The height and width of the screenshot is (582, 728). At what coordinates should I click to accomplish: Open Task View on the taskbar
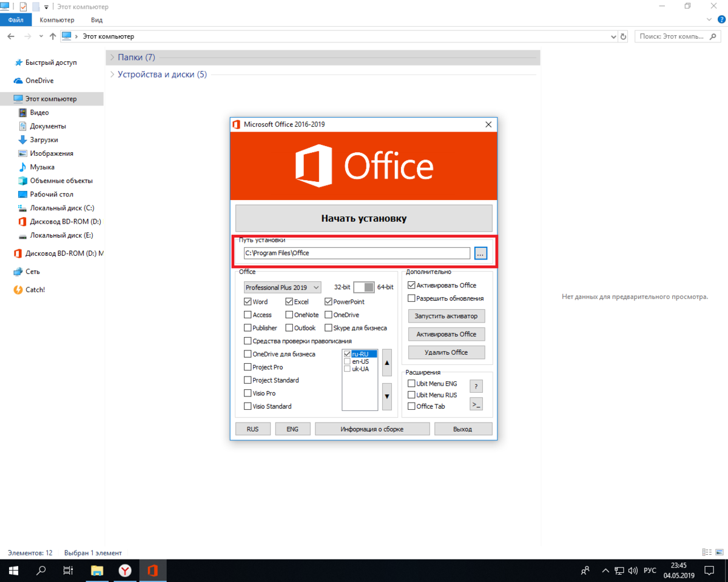(69, 570)
